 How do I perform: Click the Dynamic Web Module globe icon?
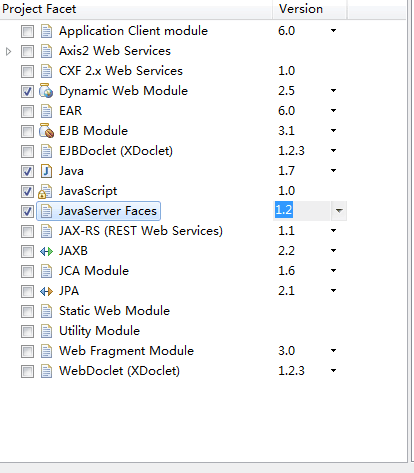(46, 91)
